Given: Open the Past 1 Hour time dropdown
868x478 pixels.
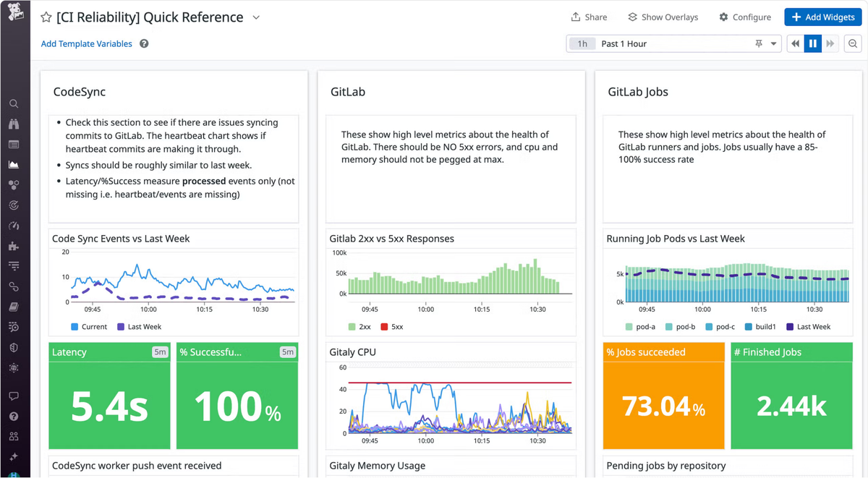Looking at the screenshot, I should click(x=674, y=44).
